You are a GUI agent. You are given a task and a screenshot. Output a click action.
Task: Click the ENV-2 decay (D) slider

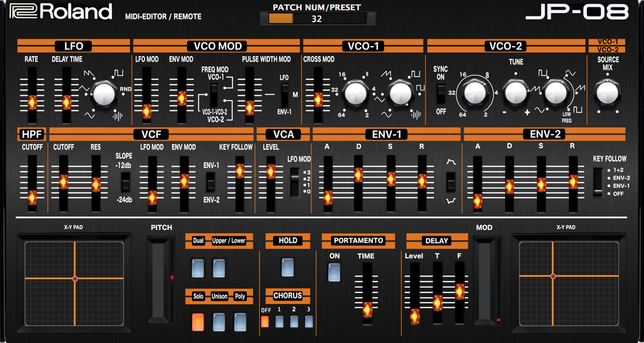coord(510,184)
